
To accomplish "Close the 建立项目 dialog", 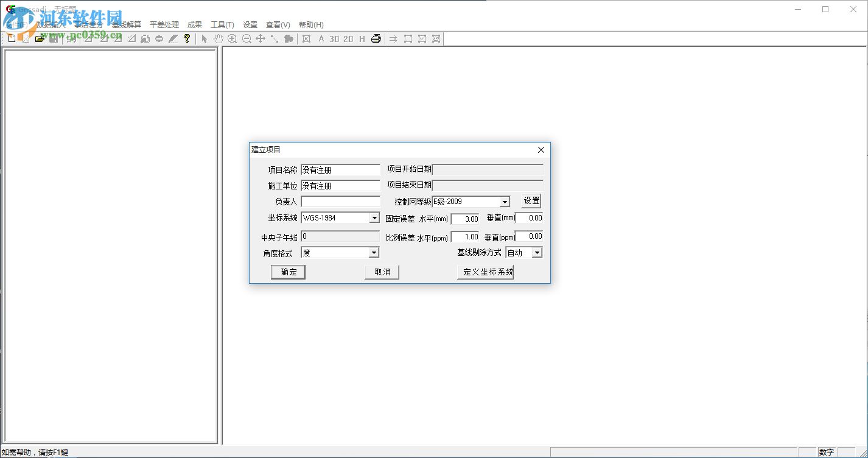I will point(541,150).
